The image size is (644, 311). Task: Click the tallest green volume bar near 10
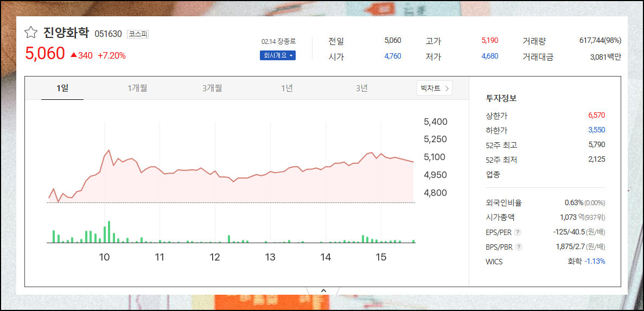109,232
